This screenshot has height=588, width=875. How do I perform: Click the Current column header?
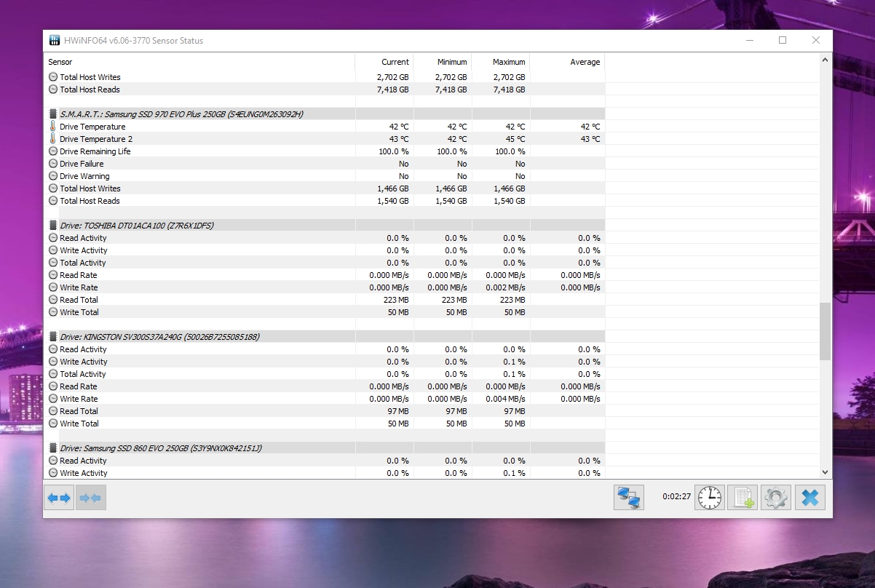tap(384, 62)
